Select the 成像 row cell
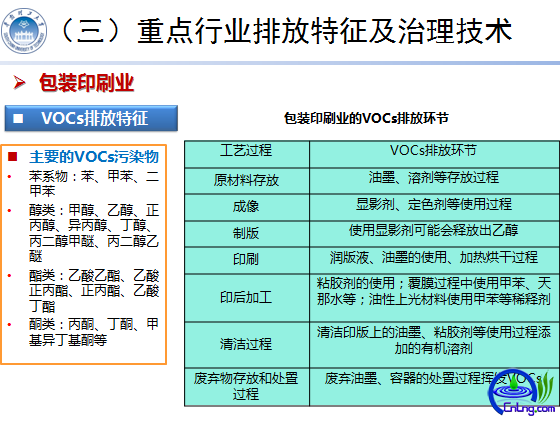This screenshot has height=421, width=560. pyautogui.click(x=247, y=207)
